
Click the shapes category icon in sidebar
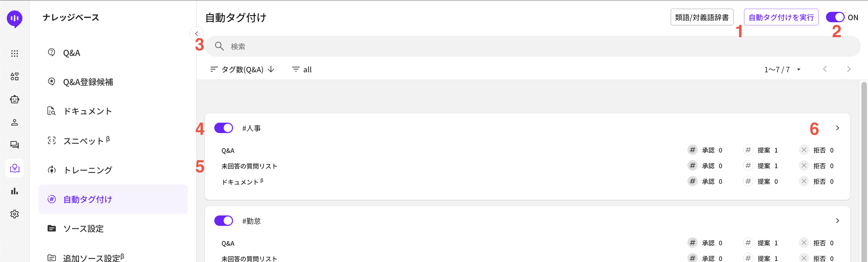[x=15, y=76]
